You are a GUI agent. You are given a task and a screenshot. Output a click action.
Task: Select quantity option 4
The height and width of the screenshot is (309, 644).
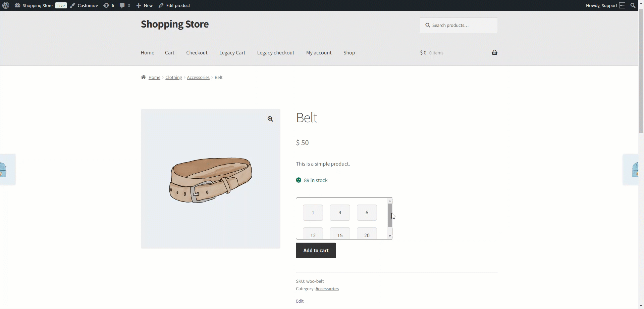click(x=340, y=213)
